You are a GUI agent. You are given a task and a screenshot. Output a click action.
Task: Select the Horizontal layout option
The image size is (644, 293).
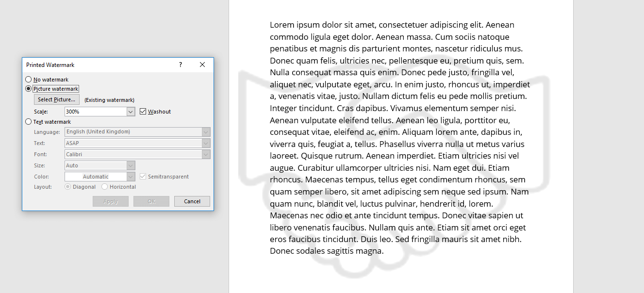105,187
